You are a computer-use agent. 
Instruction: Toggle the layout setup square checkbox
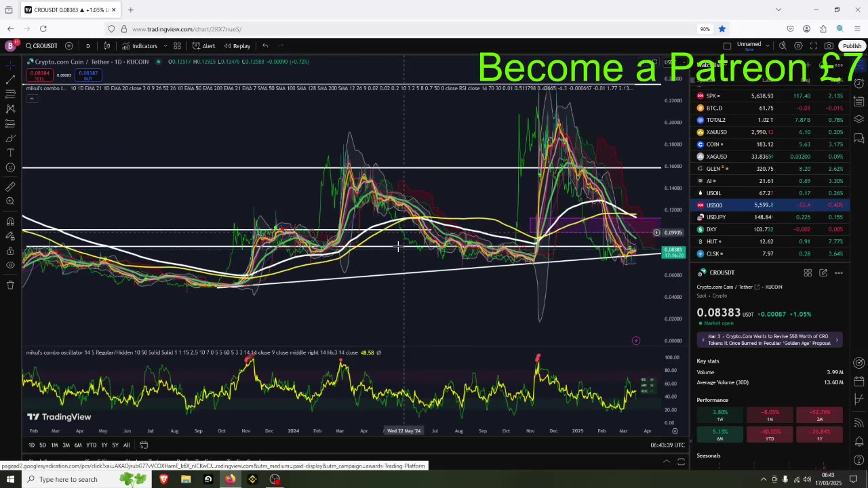pos(727,46)
